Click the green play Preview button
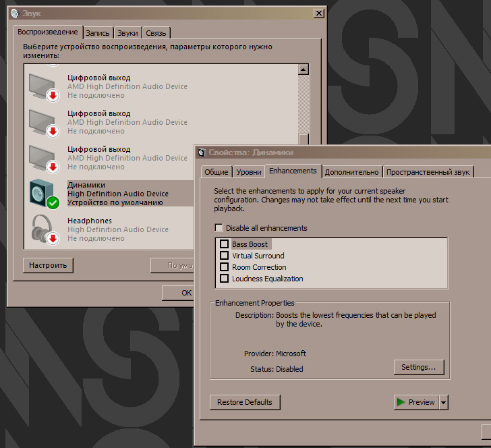This screenshot has height=448, width=491. click(415, 402)
